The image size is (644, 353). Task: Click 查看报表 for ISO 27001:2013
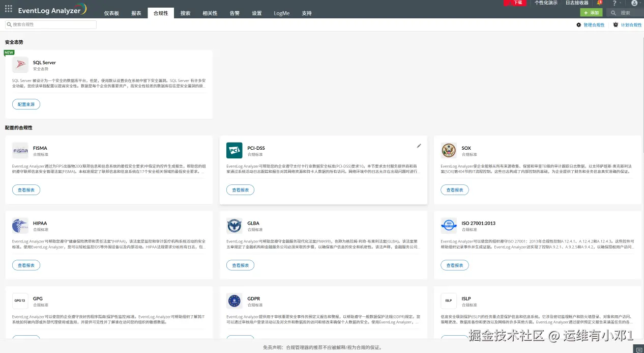(455, 265)
